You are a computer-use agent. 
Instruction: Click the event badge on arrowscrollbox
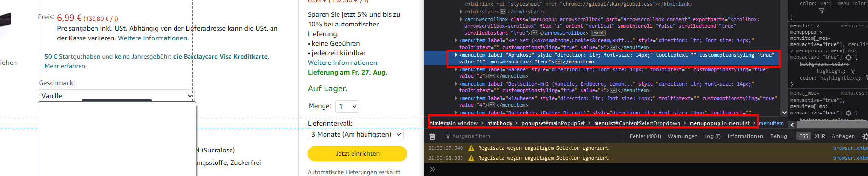598,33
